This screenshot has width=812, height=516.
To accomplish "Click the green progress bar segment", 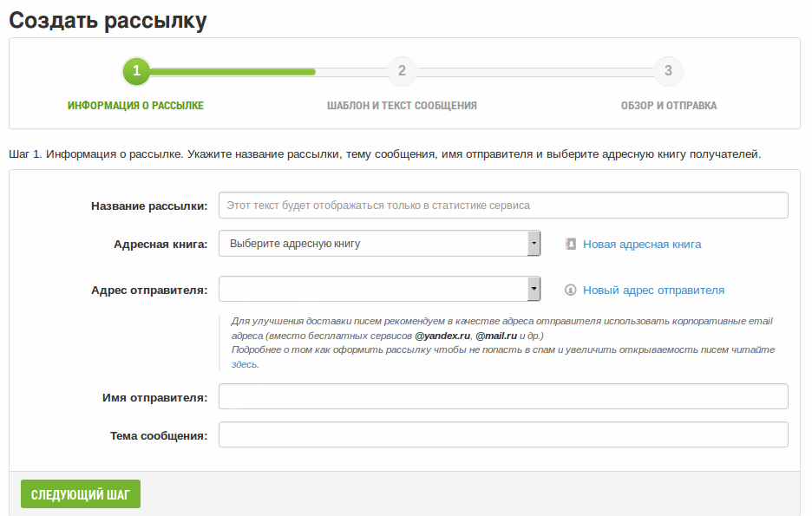I will tap(232, 72).
